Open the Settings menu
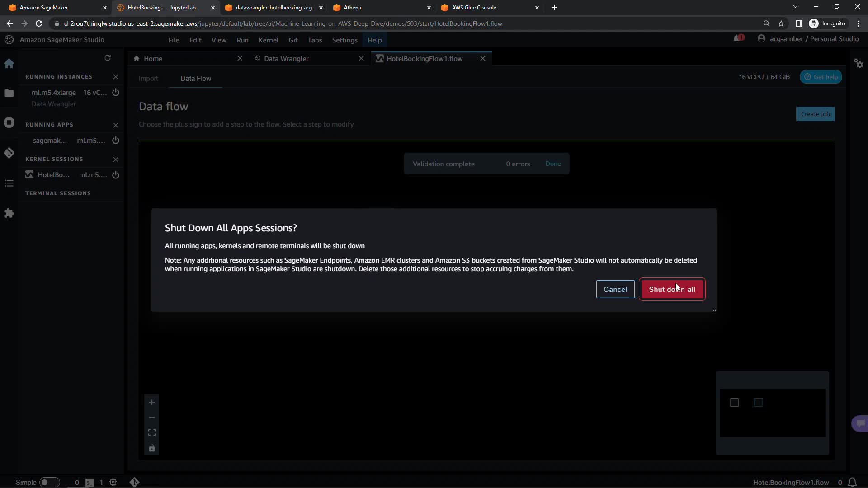 344,40
